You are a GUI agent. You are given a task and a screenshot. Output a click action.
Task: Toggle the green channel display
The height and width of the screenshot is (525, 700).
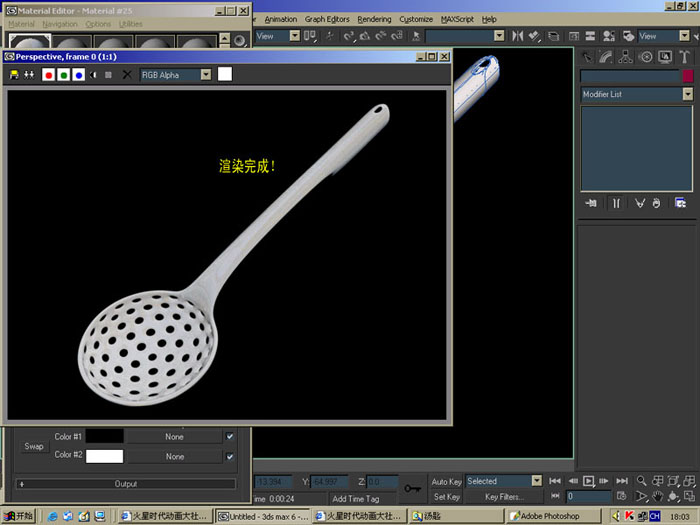click(63, 75)
